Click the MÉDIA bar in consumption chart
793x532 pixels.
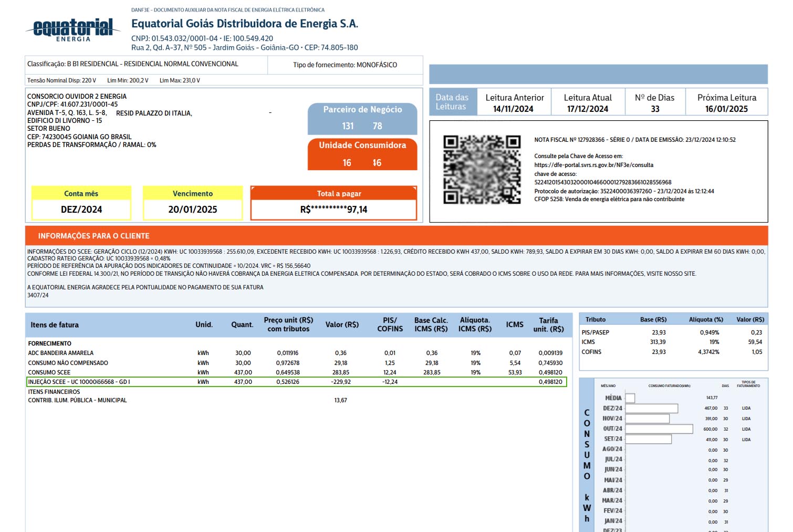coord(630,398)
